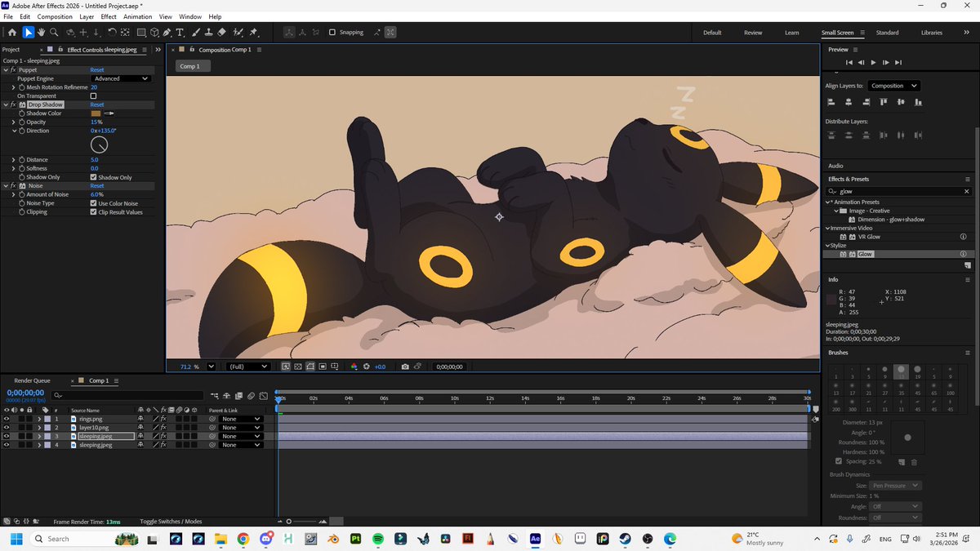Image resolution: width=980 pixels, height=551 pixels.
Task: Click the After Effects icon in the taskbar
Action: pos(534,539)
